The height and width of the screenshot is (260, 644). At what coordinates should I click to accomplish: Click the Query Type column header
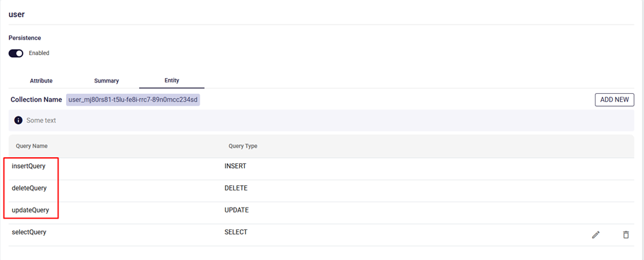(243, 146)
